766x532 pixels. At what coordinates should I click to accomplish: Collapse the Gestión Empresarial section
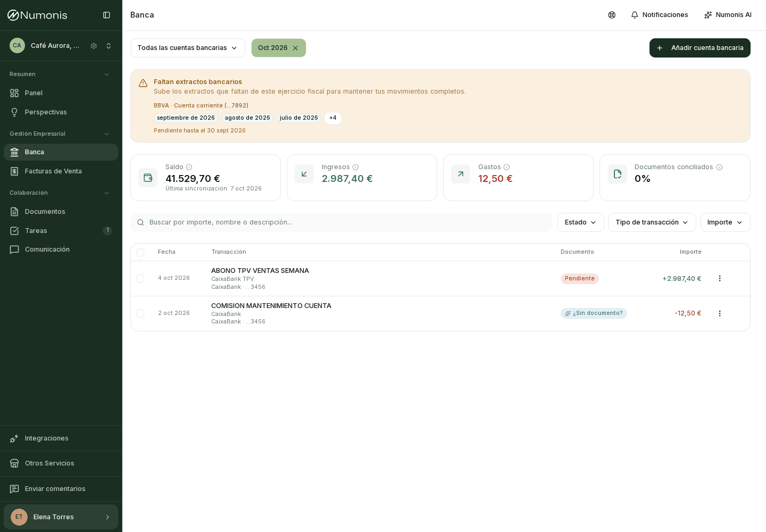tap(106, 134)
